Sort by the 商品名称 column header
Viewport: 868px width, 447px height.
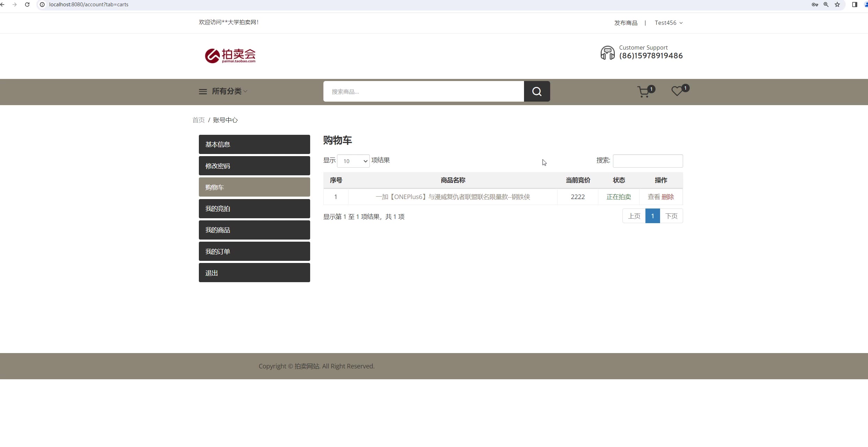(453, 180)
